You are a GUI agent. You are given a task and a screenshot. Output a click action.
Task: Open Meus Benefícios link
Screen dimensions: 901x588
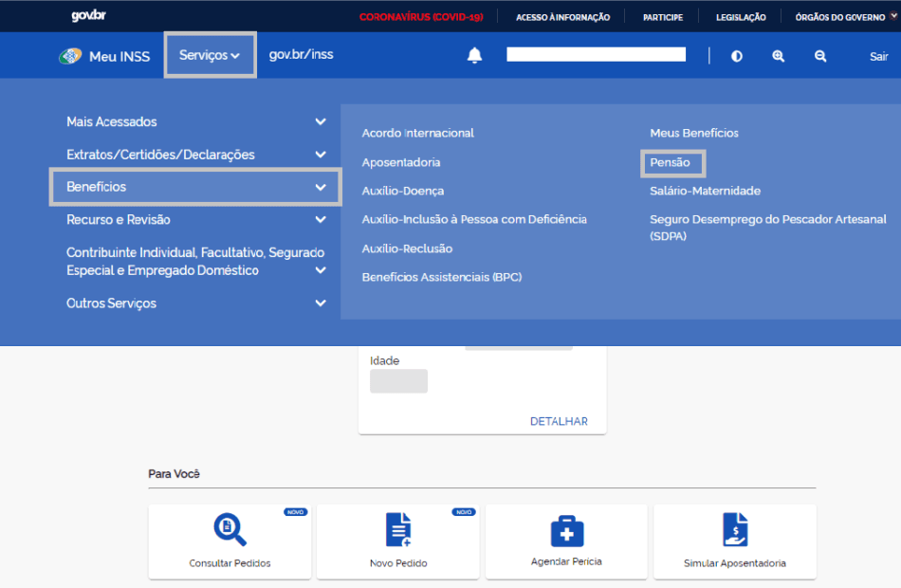pyautogui.click(x=694, y=134)
